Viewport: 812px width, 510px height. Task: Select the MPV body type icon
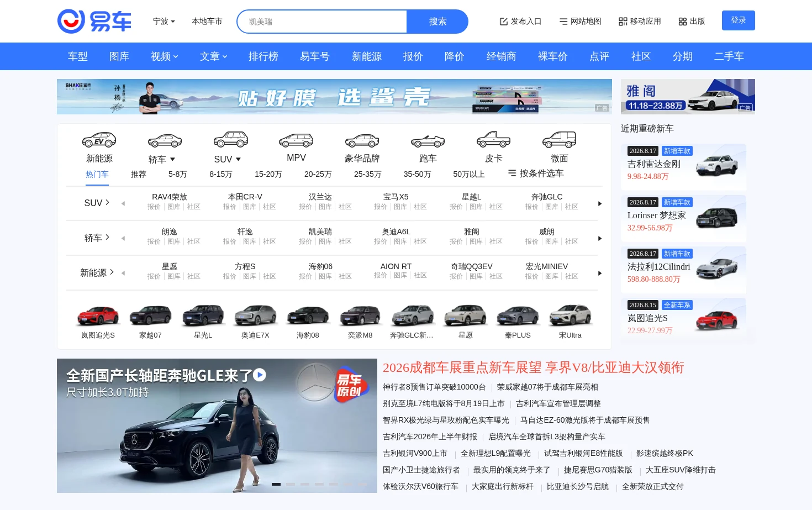296,140
